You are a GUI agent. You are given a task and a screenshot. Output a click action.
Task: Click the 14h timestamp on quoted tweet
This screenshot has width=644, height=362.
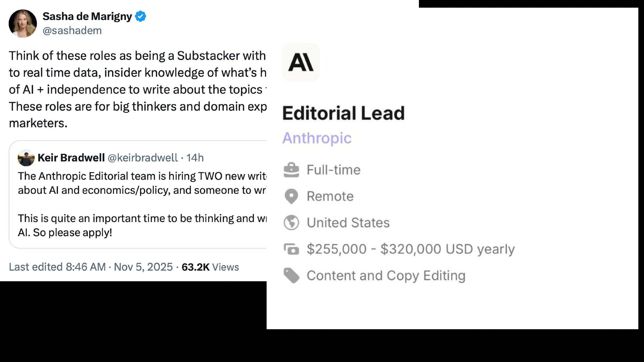pyautogui.click(x=195, y=158)
